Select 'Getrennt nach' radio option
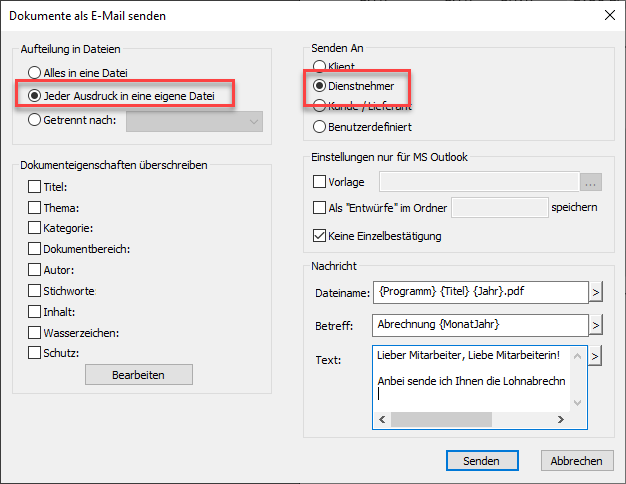Viewport: 626px width, 484px height. (36, 120)
